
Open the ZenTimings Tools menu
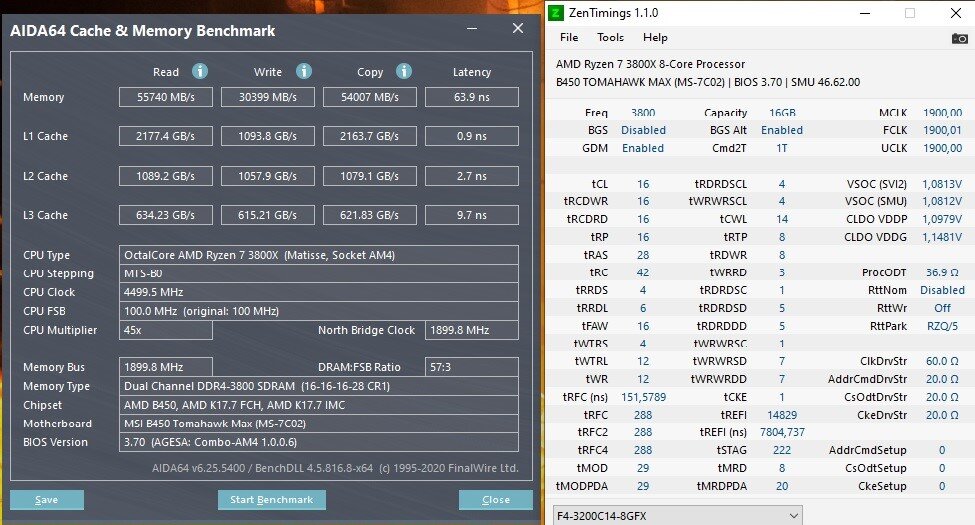(x=610, y=37)
